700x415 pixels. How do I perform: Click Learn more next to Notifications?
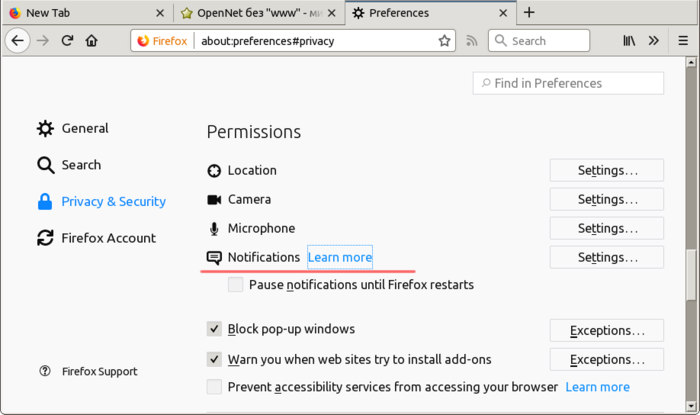340,257
